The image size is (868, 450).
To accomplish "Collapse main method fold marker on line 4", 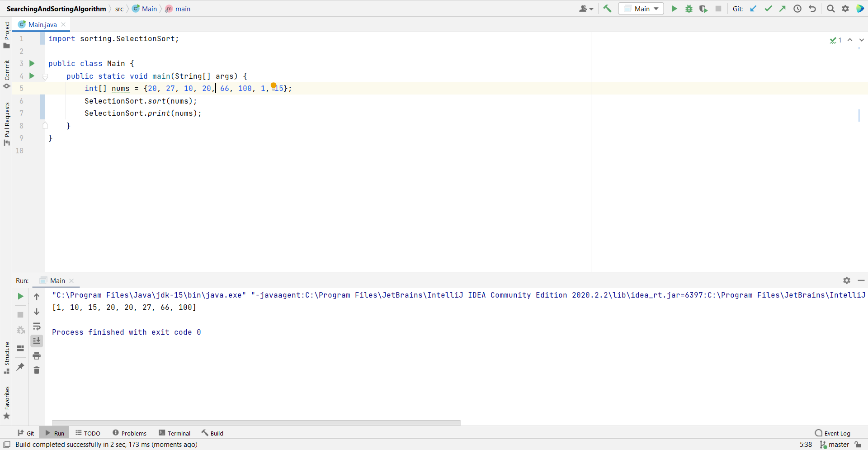I will click(x=45, y=76).
